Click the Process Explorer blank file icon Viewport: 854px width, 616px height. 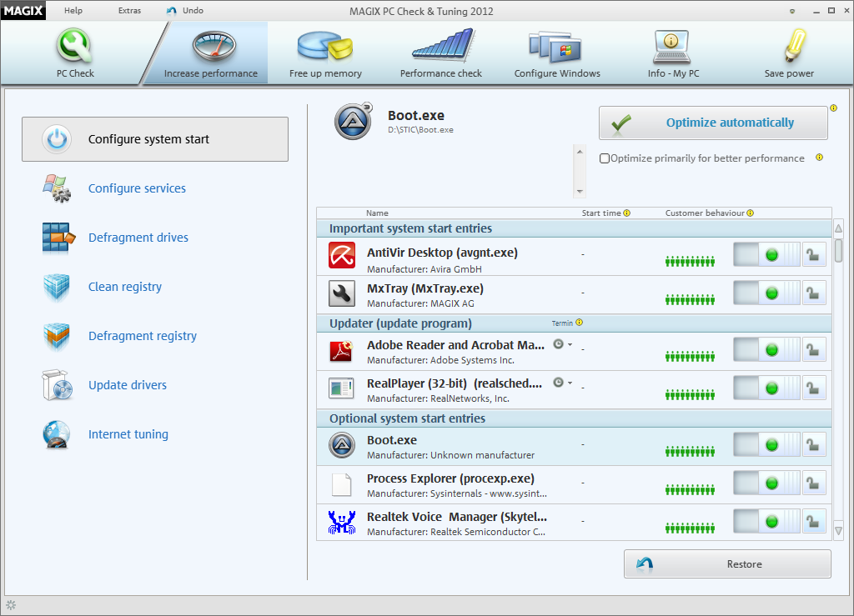[341, 484]
